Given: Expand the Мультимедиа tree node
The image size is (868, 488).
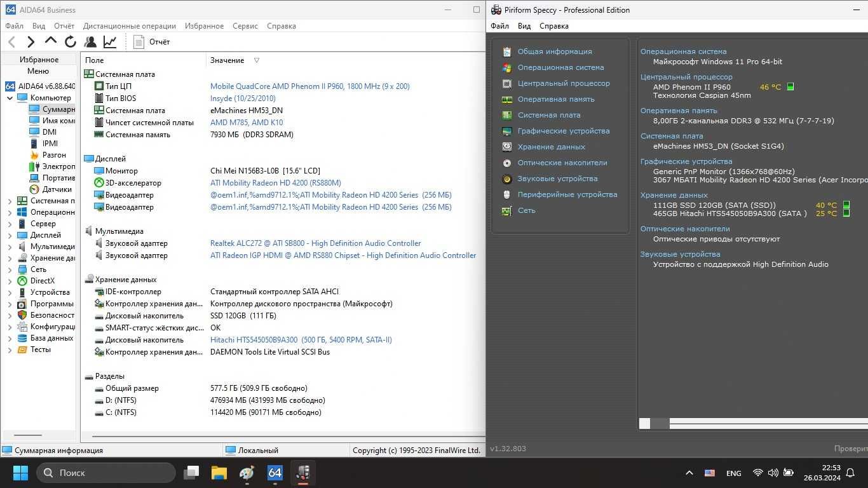Looking at the screenshot, I should (10, 247).
